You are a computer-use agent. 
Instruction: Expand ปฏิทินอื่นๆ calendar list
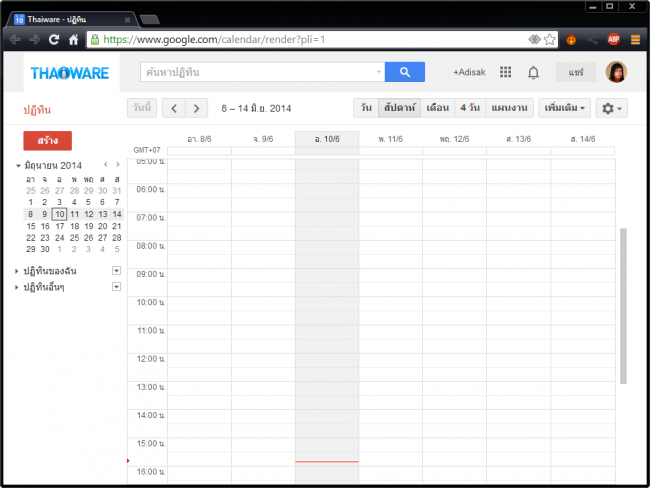(x=17, y=287)
